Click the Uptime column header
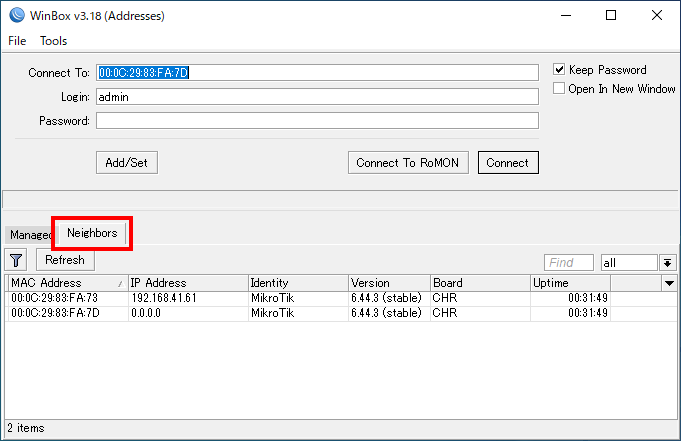681x441 pixels. (x=570, y=283)
